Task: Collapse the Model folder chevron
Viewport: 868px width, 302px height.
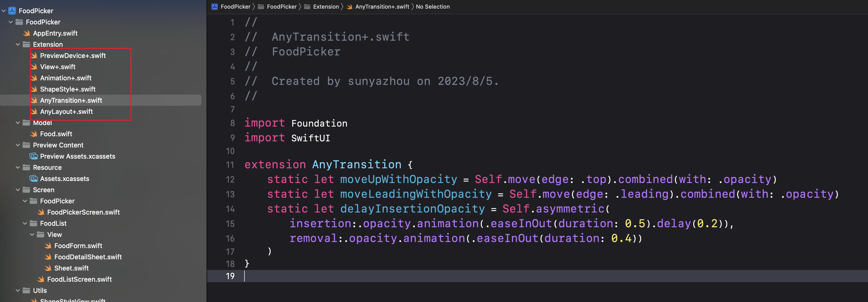Action: click(x=18, y=123)
